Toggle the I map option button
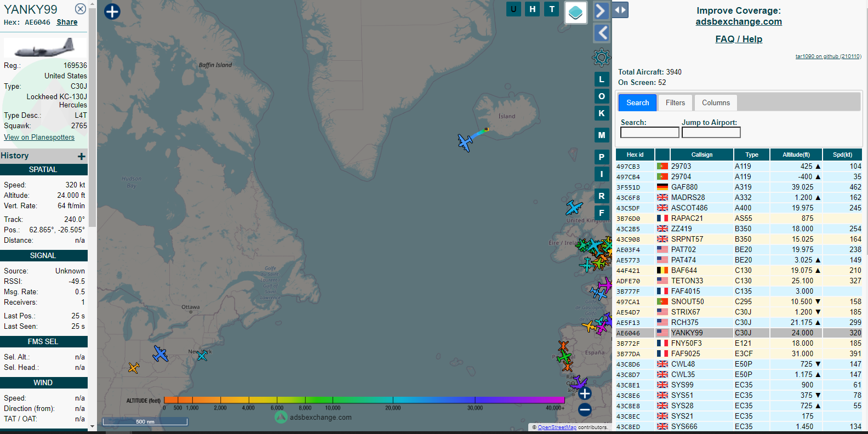This screenshot has width=868, height=434. click(x=602, y=174)
